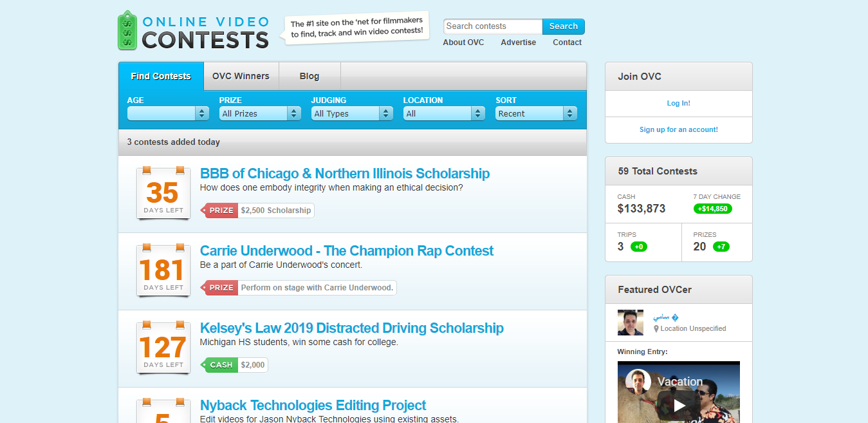Select the Find Contests tab
The image size is (868, 423).
pyautogui.click(x=161, y=76)
